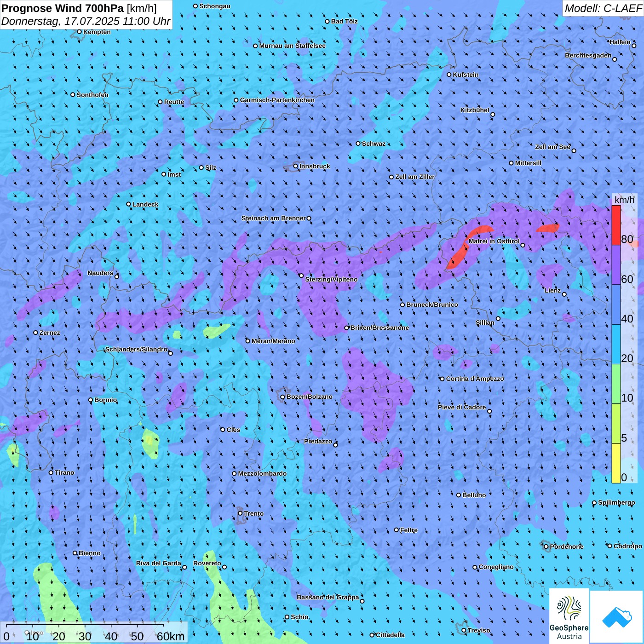Screen dimensions: 644x644
Task: Click the Cittadella city marker
Action: tap(372, 635)
